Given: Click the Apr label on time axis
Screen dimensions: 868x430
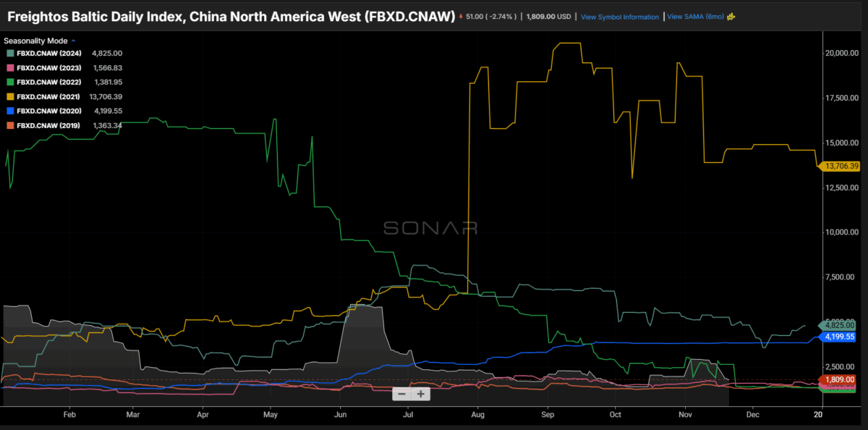Looking at the screenshot, I should pyautogui.click(x=203, y=416).
